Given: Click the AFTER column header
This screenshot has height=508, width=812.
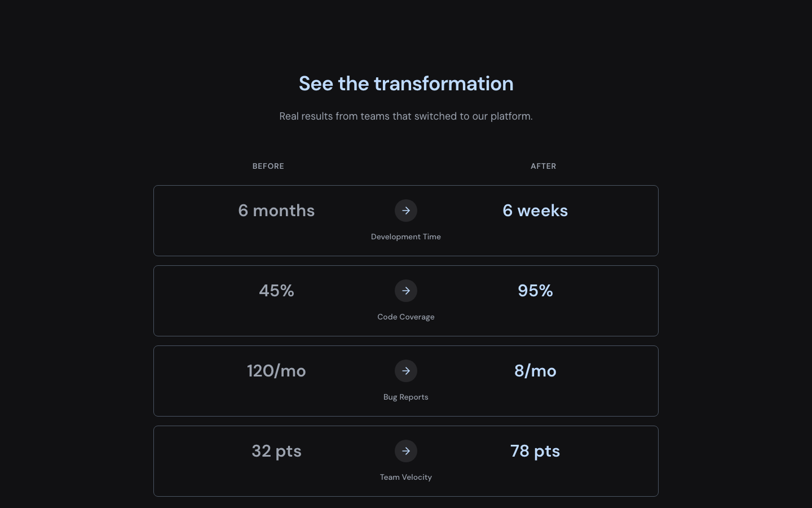Looking at the screenshot, I should 543,166.
